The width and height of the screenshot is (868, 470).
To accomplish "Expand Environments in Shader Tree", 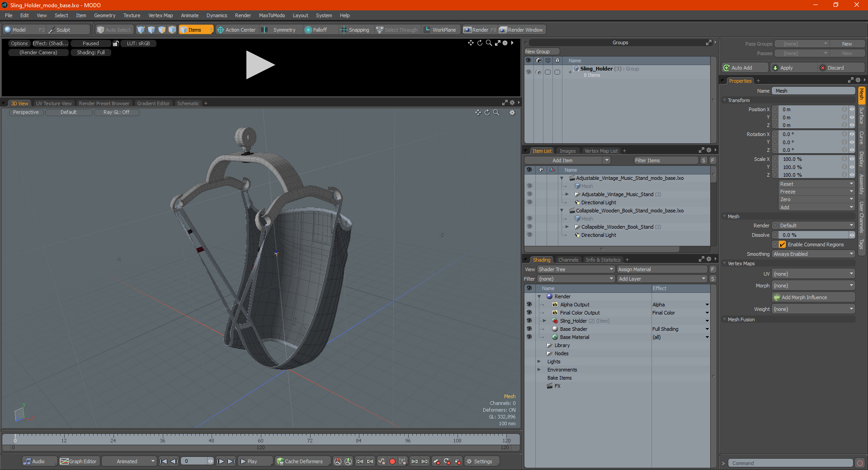I will point(539,370).
